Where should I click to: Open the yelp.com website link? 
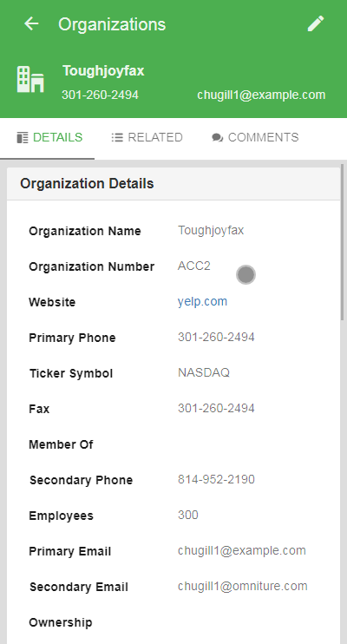coord(202,301)
